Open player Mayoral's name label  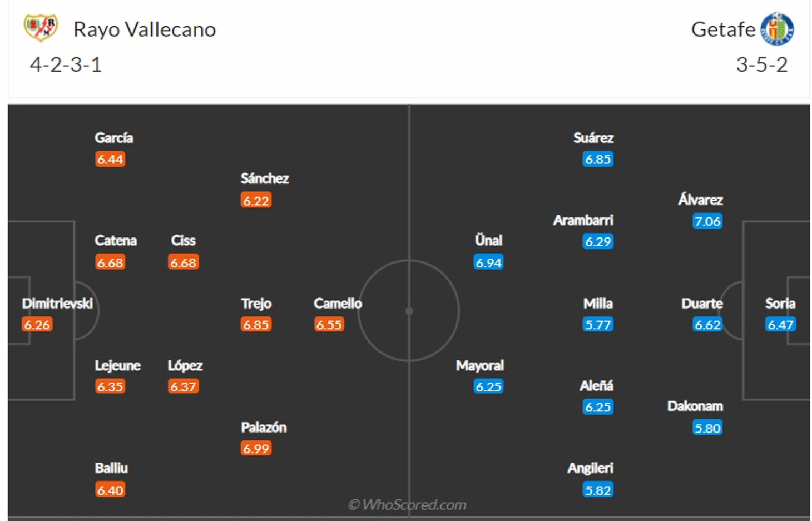(x=480, y=365)
